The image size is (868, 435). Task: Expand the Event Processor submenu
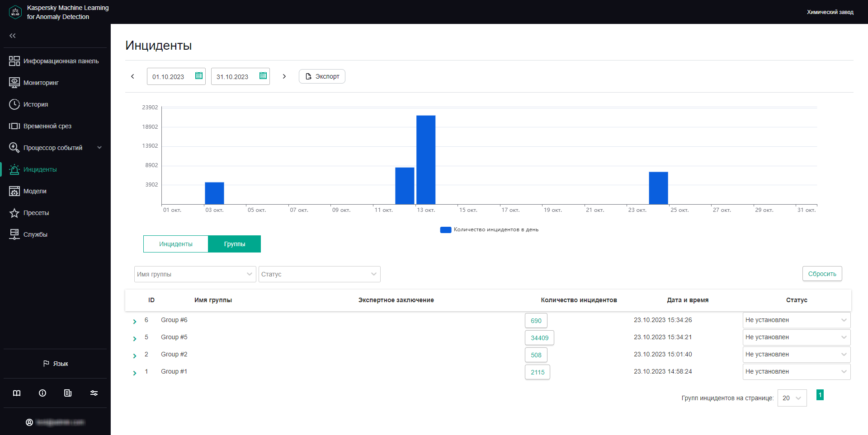(x=99, y=148)
